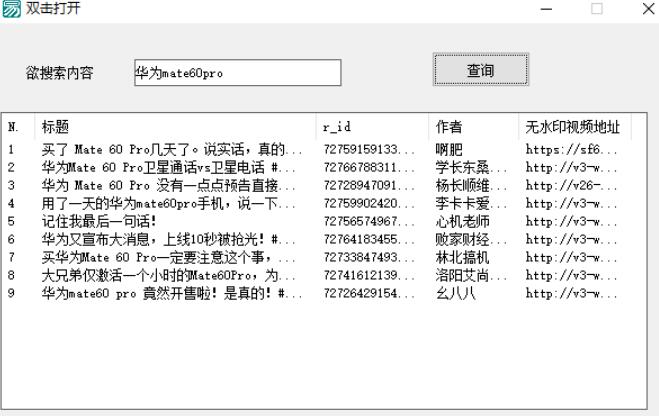
Task: Click row number 9 cell
Action: [11, 293]
